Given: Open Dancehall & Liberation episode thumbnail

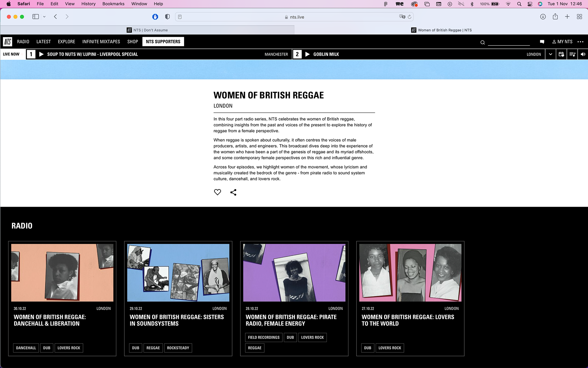Looking at the screenshot, I should [x=62, y=273].
